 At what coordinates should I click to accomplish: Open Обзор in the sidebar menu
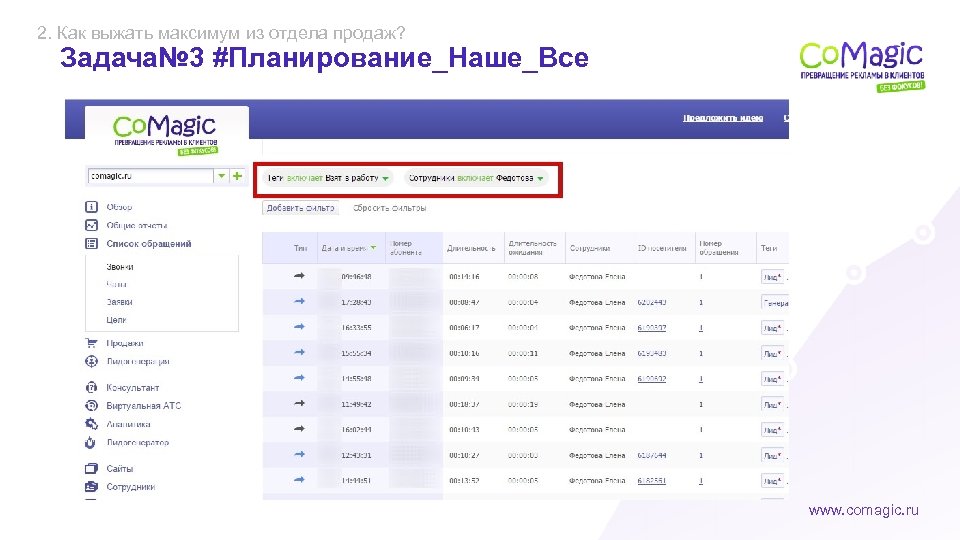point(119,207)
